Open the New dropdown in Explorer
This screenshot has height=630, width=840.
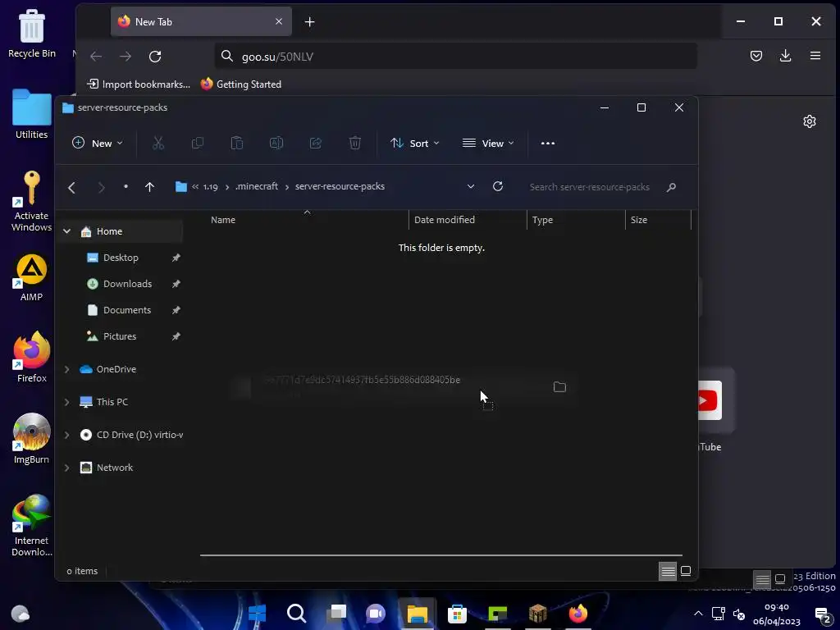(98, 143)
